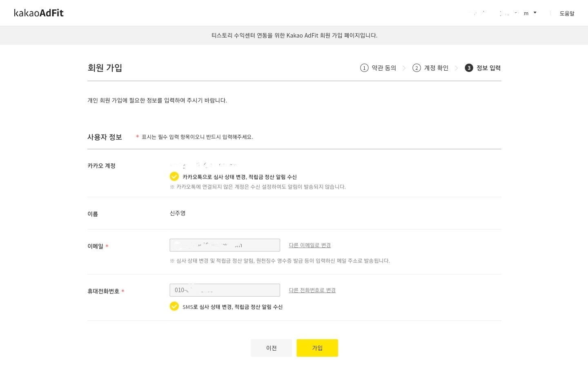Select step 3 정보 입력
This screenshot has width=588, height=367.
[483, 68]
